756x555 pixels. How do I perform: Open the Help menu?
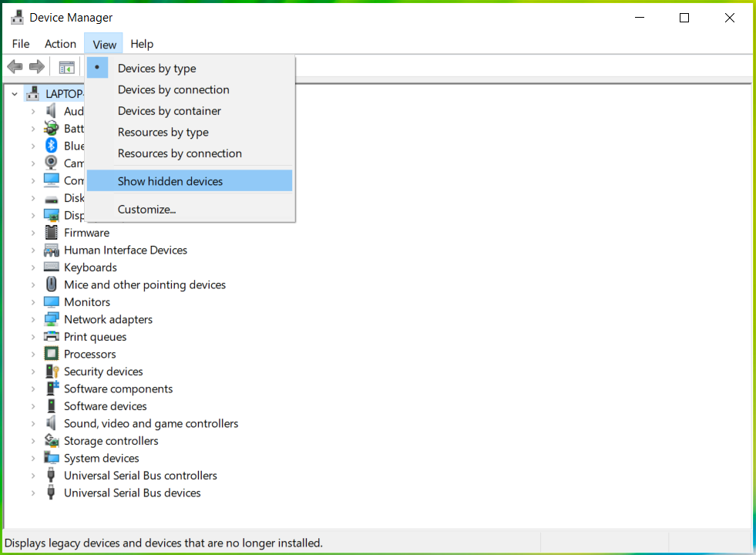tap(142, 44)
